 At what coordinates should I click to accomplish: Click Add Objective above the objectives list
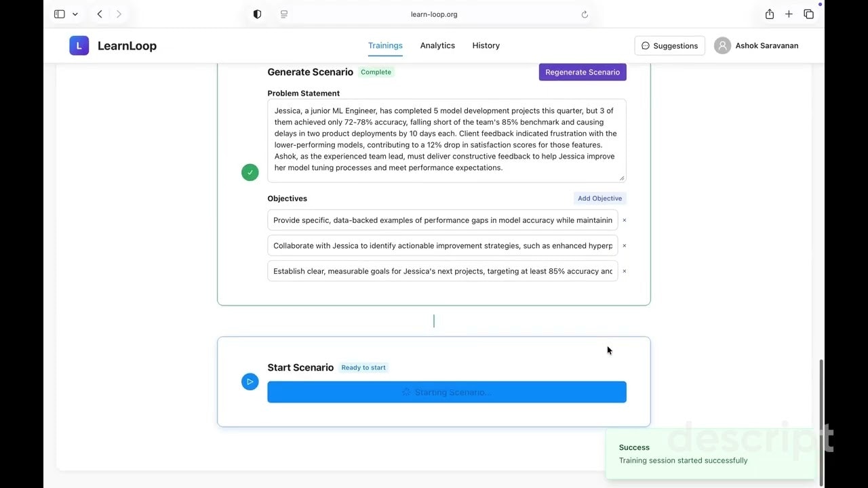(599, 198)
